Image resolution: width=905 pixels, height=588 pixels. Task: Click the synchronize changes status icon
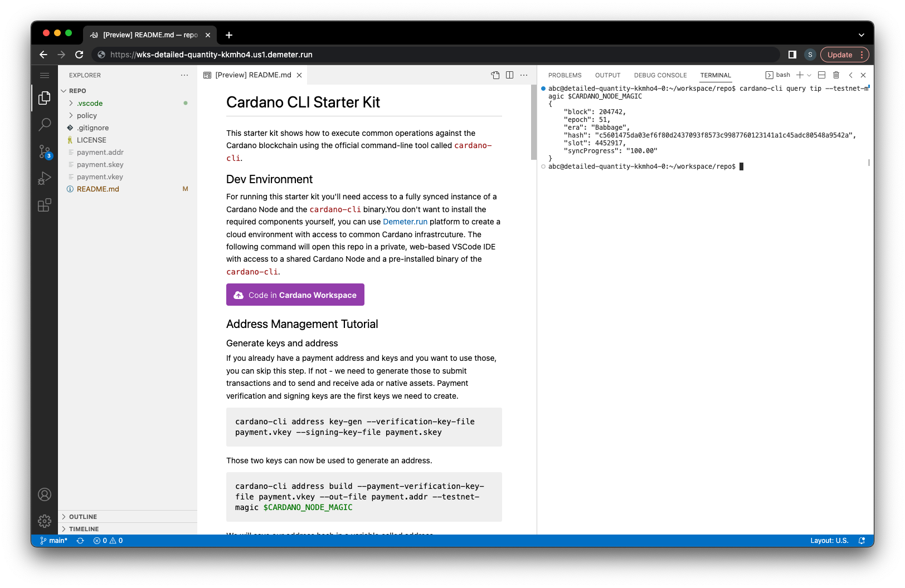(80, 541)
